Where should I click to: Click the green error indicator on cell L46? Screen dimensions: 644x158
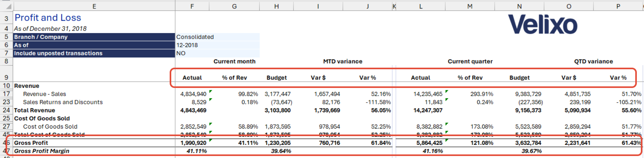click(x=447, y=140)
